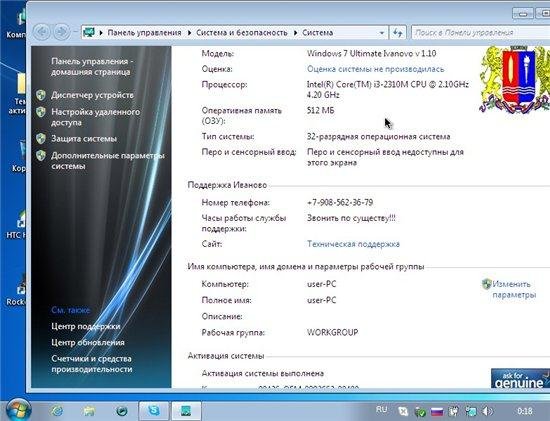Click the Ivanovo coat of arms logo
Image resolution: width=550 pixels, height=421 pixels.
[x=515, y=80]
